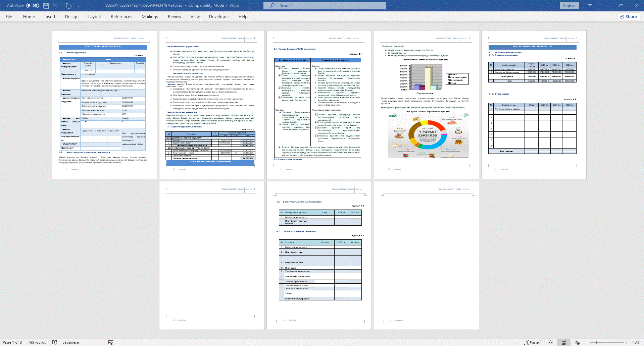Enable Focus mode from status bar

tap(532, 342)
